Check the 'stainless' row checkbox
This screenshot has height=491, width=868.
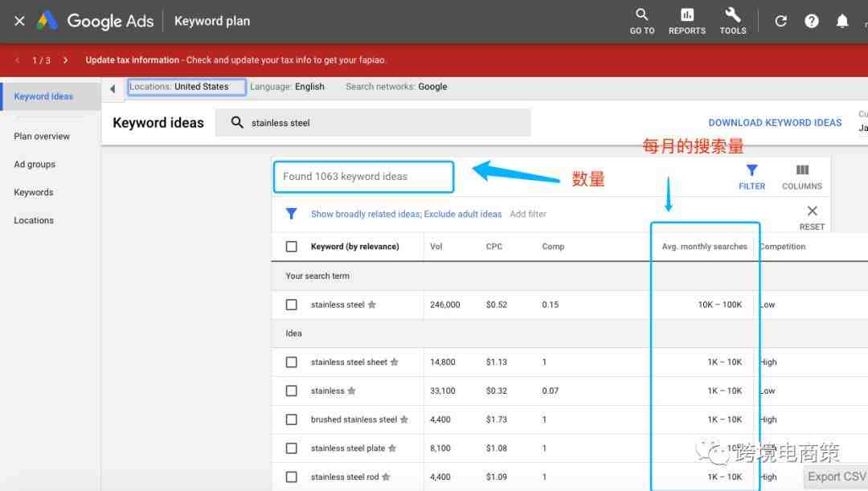[291, 391]
